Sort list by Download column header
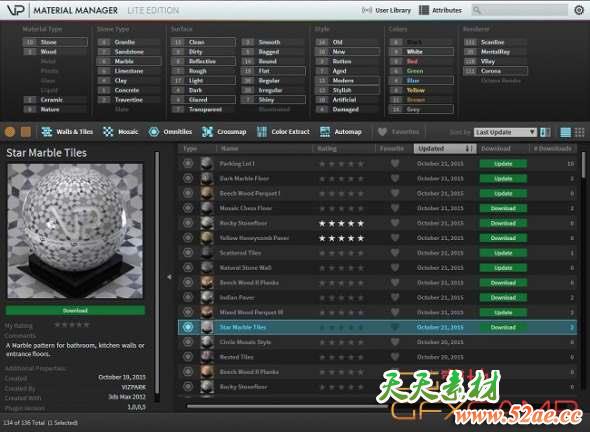This screenshot has height=432, width=590. 503,149
